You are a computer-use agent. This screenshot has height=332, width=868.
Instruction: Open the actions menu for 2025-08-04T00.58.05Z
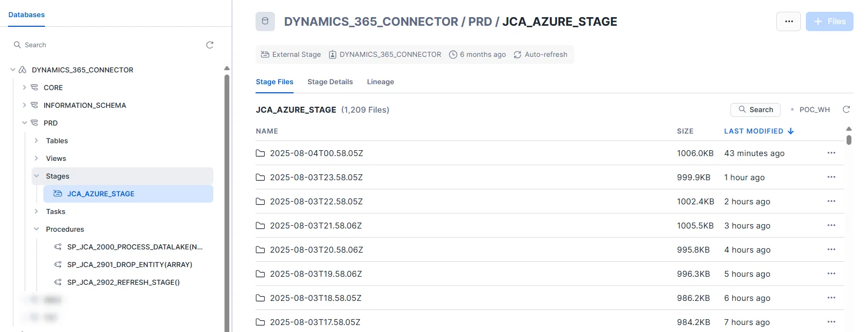pyautogui.click(x=831, y=153)
